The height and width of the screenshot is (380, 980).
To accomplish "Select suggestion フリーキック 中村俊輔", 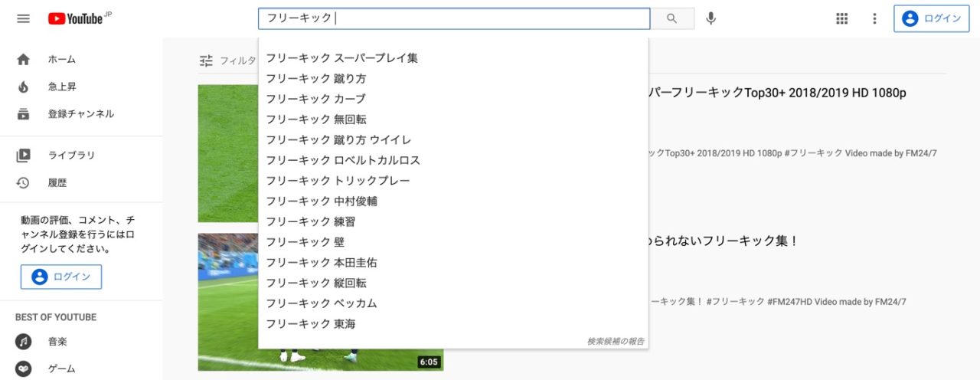I will click(x=453, y=201).
